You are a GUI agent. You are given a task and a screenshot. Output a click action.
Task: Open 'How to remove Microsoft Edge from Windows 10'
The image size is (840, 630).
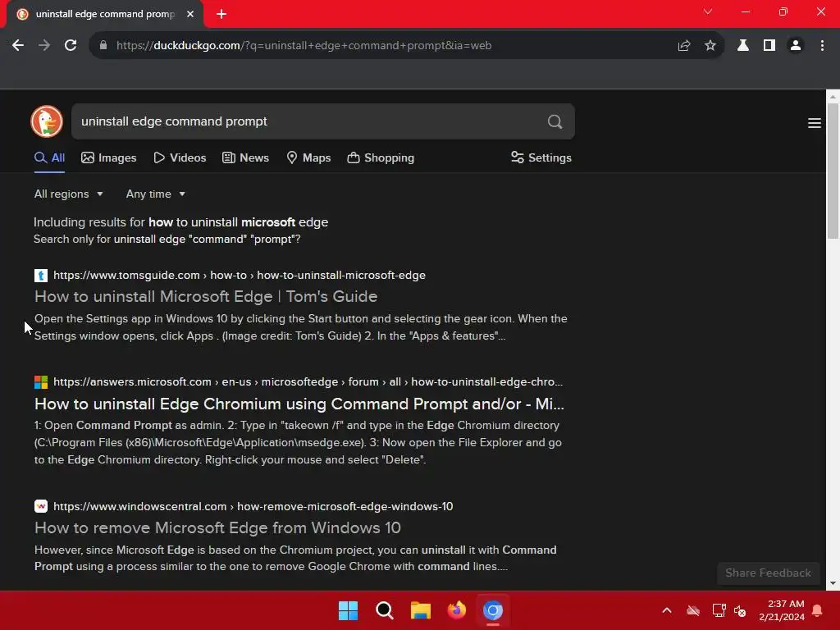[x=217, y=528]
